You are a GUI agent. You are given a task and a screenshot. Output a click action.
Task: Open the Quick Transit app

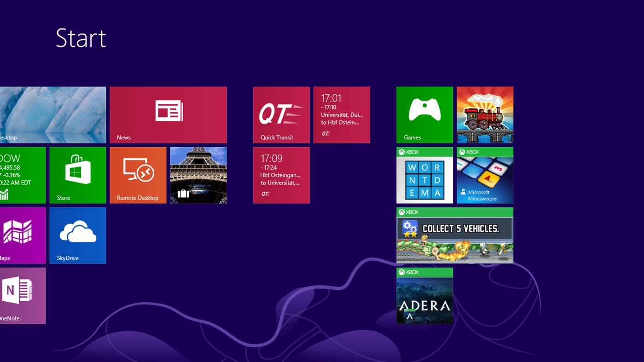pyautogui.click(x=281, y=115)
